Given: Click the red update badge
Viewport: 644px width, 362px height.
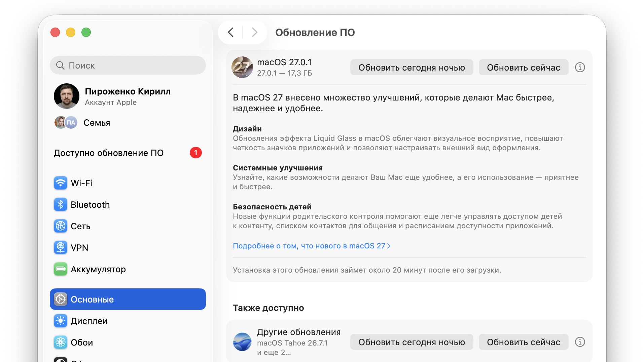Looking at the screenshot, I should 196,153.
